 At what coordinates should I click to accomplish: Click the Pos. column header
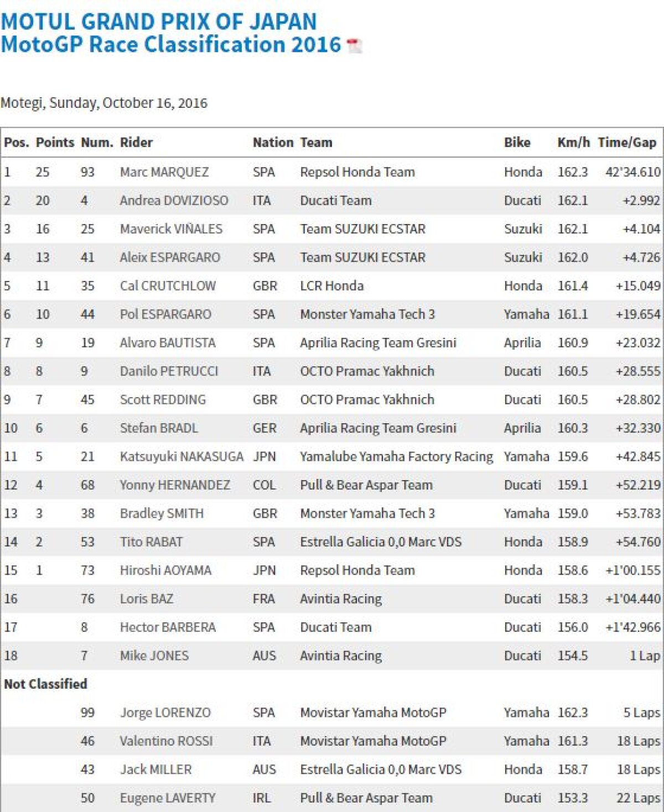(17, 143)
